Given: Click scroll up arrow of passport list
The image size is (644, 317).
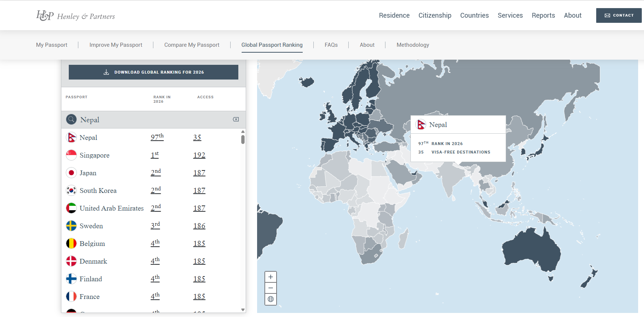Looking at the screenshot, I should pyautogui.click(x=243, y=131).
